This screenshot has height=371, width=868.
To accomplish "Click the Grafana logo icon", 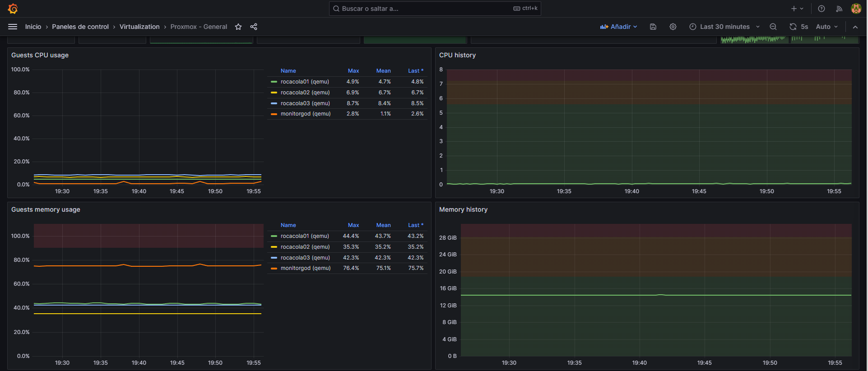I will pyautogui.click(x=13, y=9).
